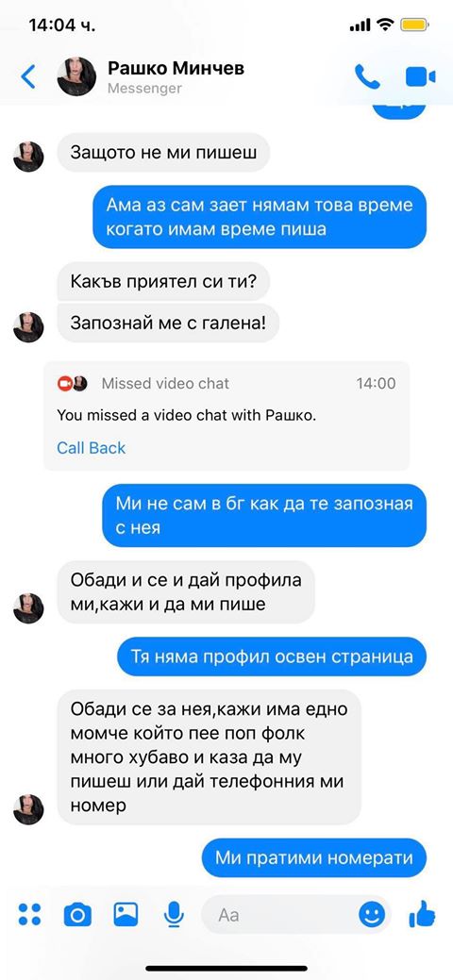Tap the profile picture in chat header

tap(76, 76)
